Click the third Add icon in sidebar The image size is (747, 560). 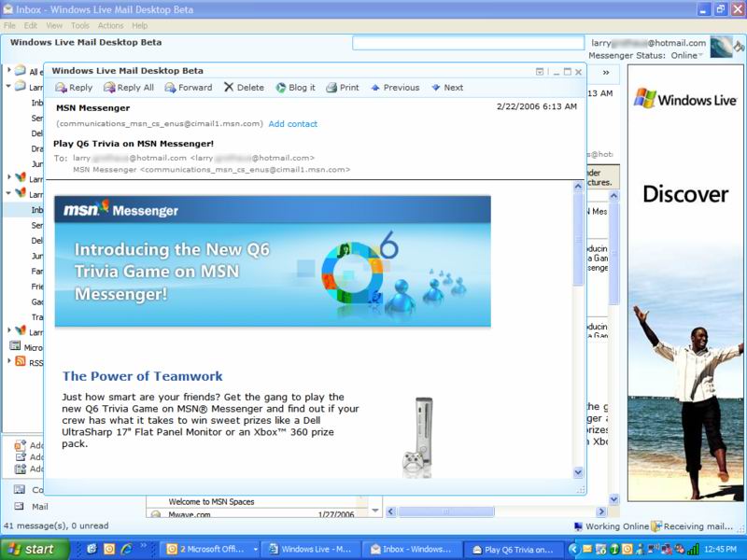[20, 469]
